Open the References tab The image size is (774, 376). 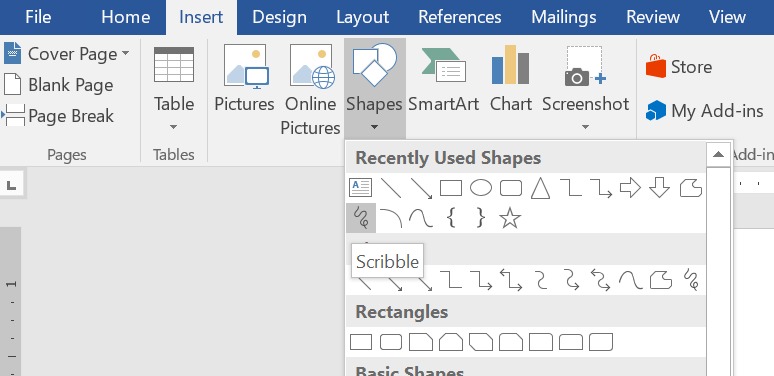pos(460,17)
